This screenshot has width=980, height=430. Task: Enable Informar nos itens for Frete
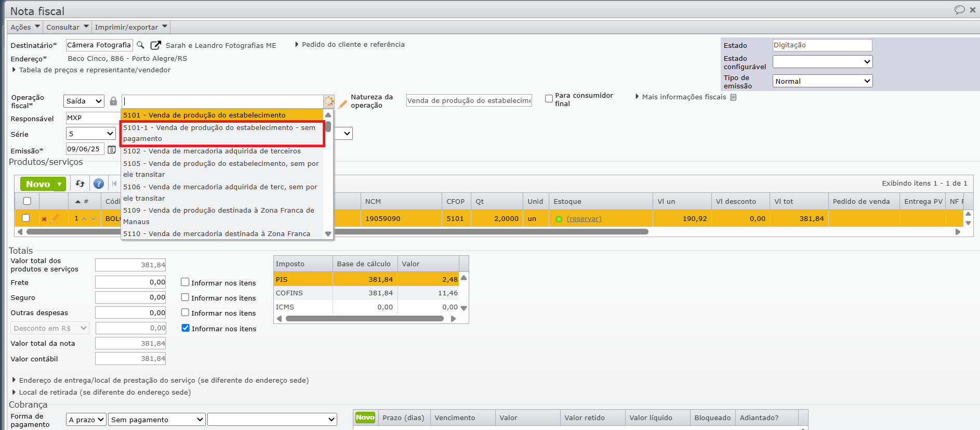tap(185, 282)
